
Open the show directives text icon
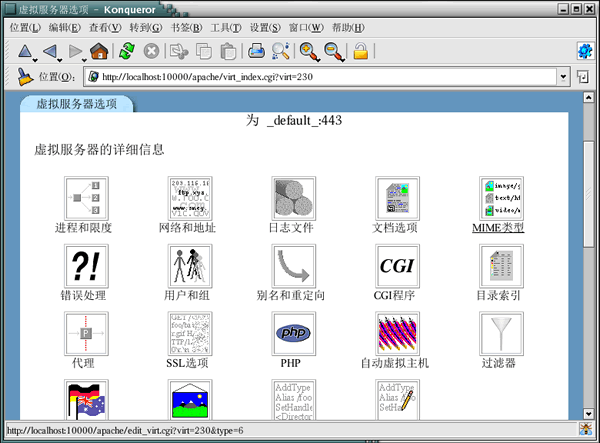click(x=293, y=400)
